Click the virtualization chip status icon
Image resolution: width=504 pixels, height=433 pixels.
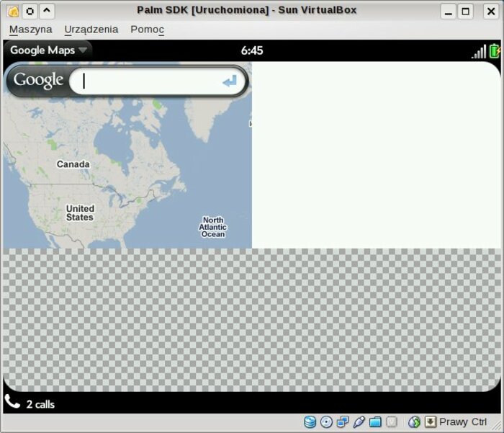(391, 422)
